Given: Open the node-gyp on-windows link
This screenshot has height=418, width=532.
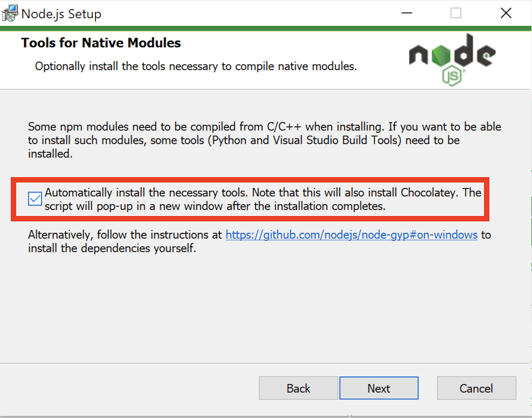Looking at the screenshot, I should click(x=351, y=235).
